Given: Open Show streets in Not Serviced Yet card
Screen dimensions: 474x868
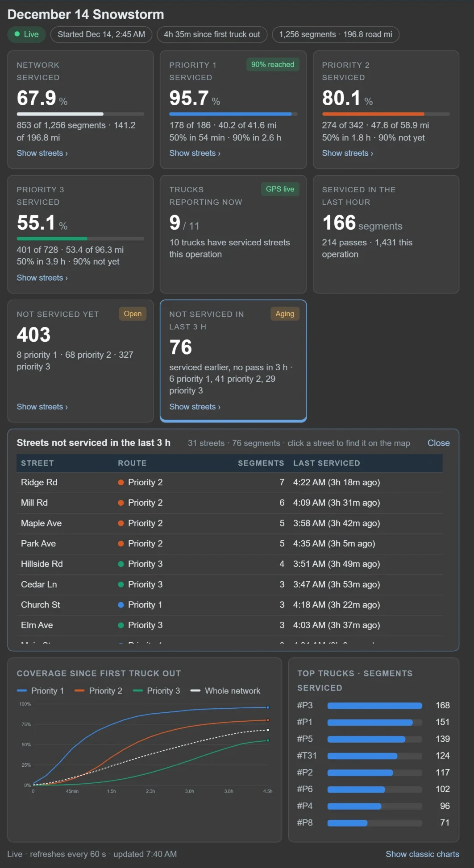Looking at the screenshot, I should (x=42, y=407).
